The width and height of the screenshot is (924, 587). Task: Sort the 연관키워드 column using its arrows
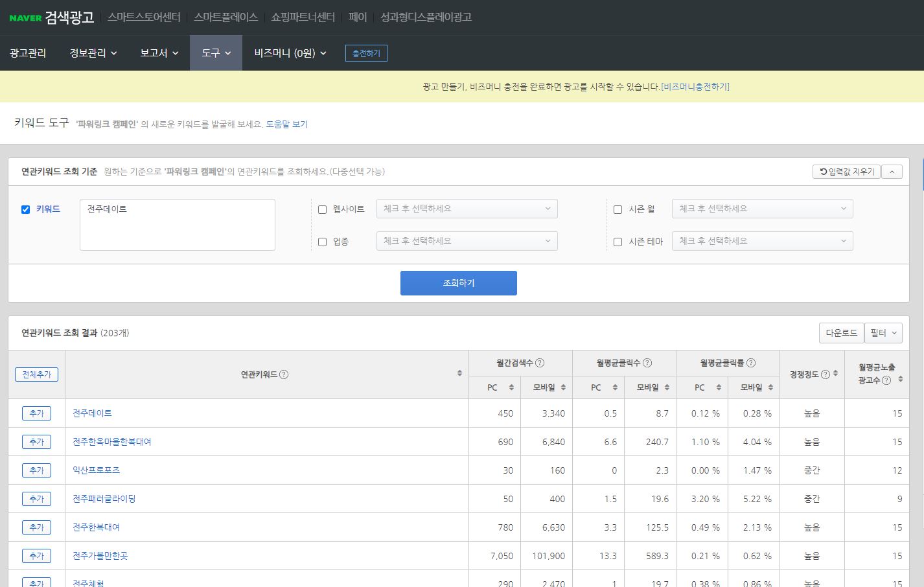tap(459, 373)
